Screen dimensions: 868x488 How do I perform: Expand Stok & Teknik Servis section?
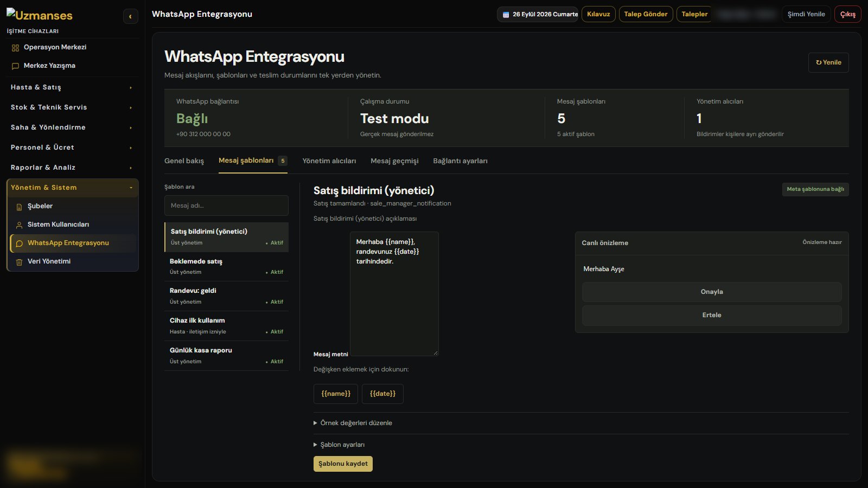coord(72,107)
